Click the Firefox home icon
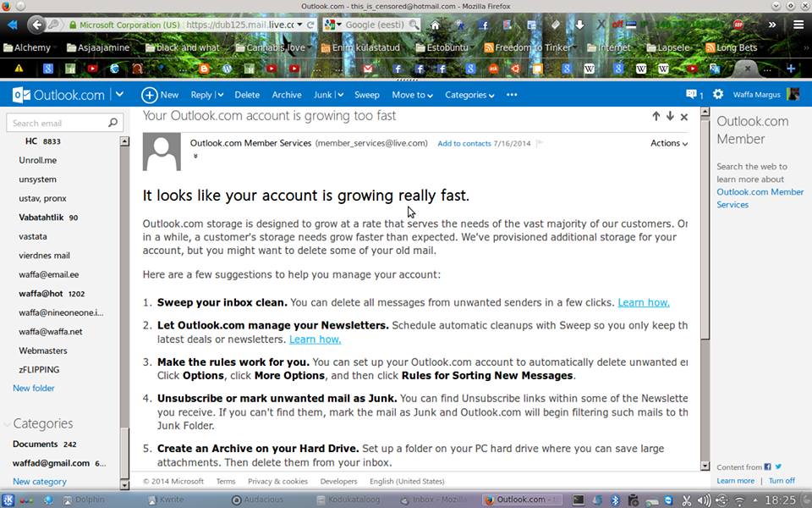The height and width of the screenshot is (508, 812). pos(435,25)
